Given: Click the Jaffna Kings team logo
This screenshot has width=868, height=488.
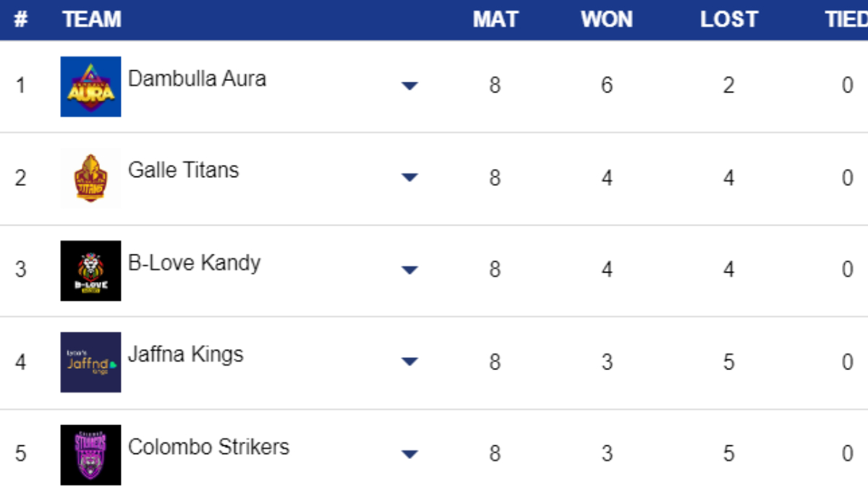Looking at the screenshot, I should [x=90, y=362].
